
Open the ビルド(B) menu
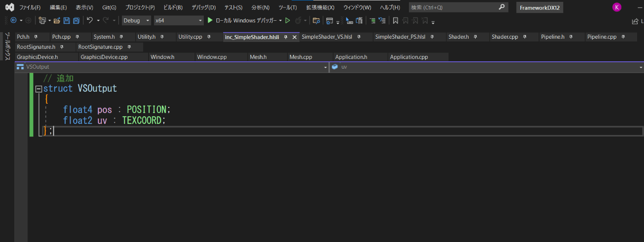pos(173,7)
